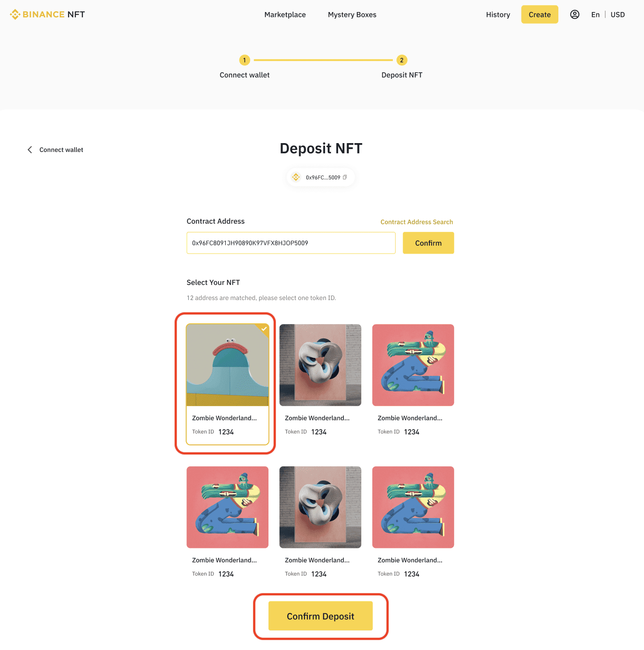Click step 1 Connect wallet circle
Viewport: 644px width, 650px height.
(x=244, y=60)
